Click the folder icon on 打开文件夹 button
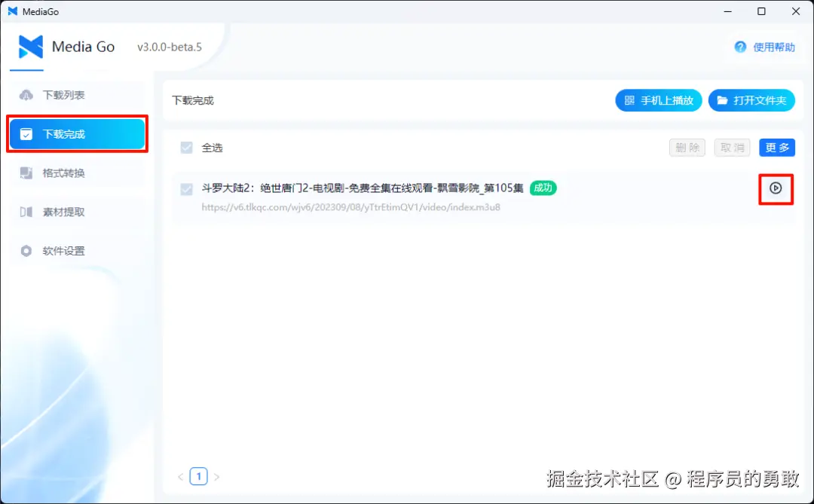 pyautogui.click(x=721, y=100)
